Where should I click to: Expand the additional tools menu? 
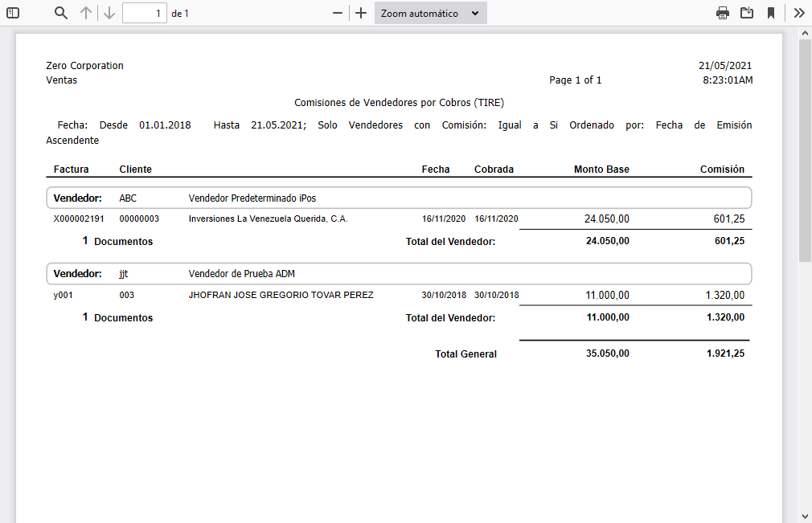(798, 13)
